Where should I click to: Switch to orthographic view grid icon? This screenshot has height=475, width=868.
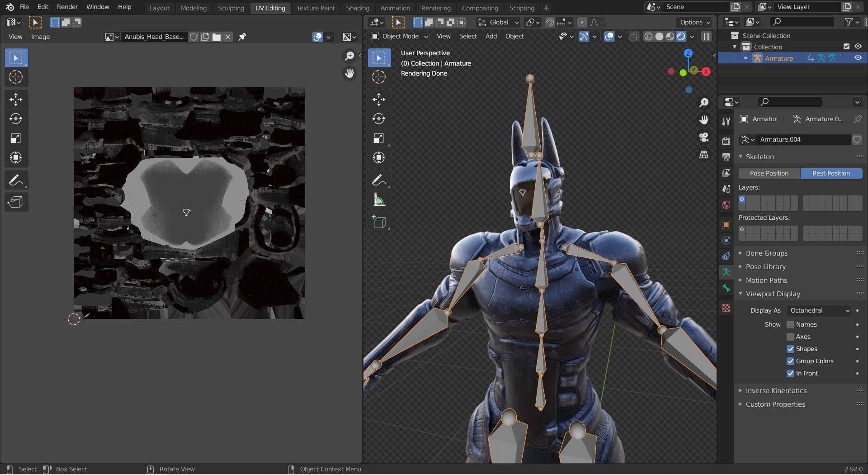[704, 155]
